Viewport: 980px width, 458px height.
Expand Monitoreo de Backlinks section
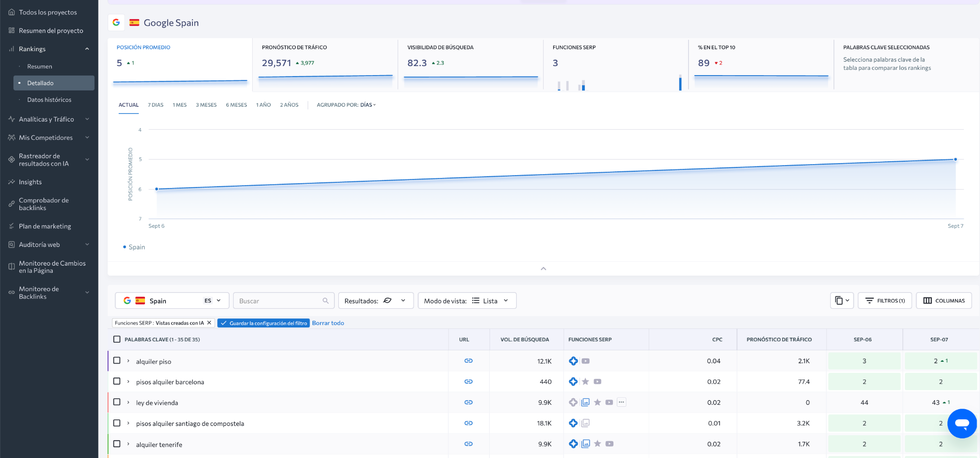tap(87, 292)
